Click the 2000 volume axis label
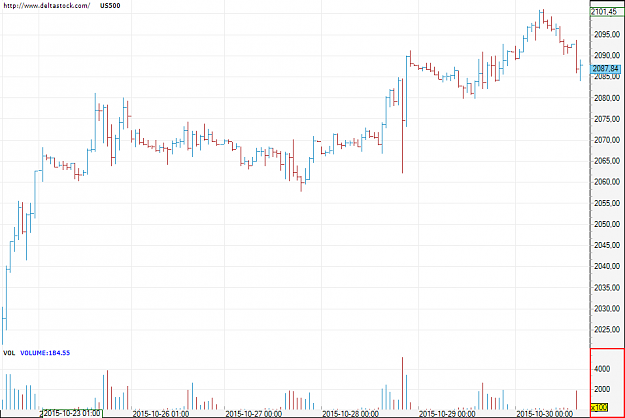 coord(602,389)
